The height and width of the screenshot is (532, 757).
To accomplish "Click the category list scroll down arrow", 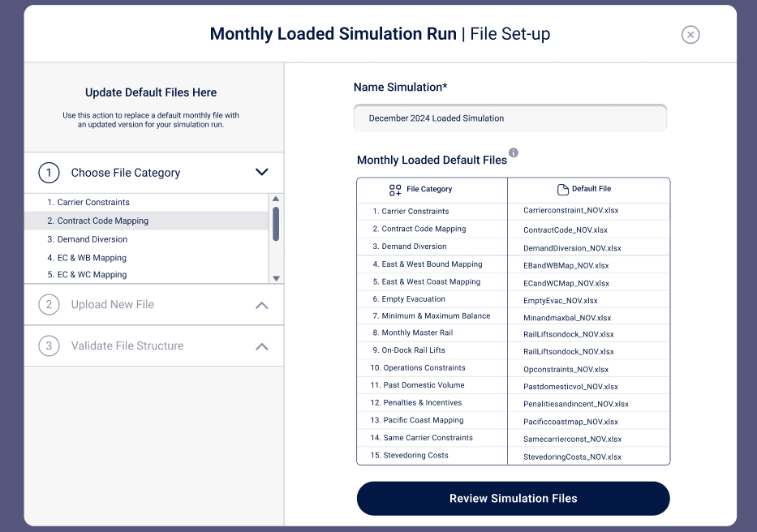I will [x=276, y=278].
